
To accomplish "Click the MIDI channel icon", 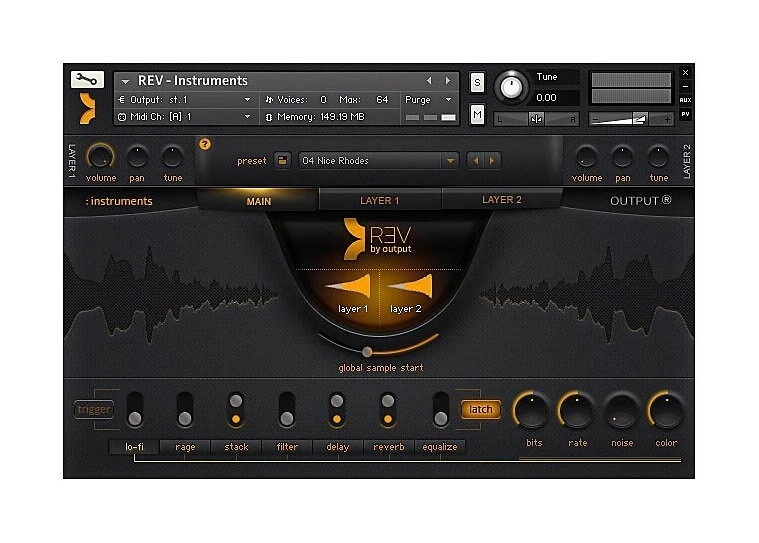I will pos(122,117).
